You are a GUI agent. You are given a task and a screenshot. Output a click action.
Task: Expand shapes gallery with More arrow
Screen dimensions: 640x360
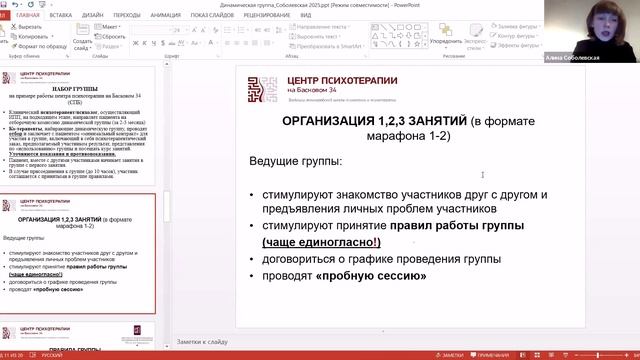426,44
